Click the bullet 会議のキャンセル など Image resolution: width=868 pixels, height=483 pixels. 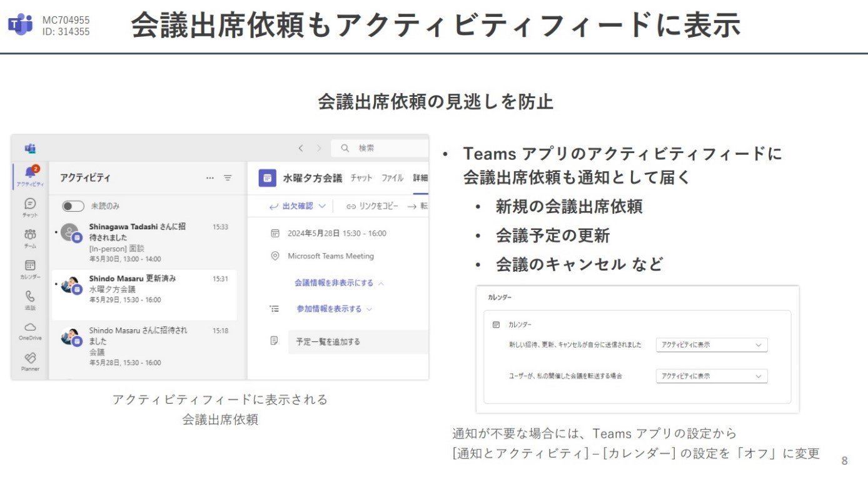point(579,264)
